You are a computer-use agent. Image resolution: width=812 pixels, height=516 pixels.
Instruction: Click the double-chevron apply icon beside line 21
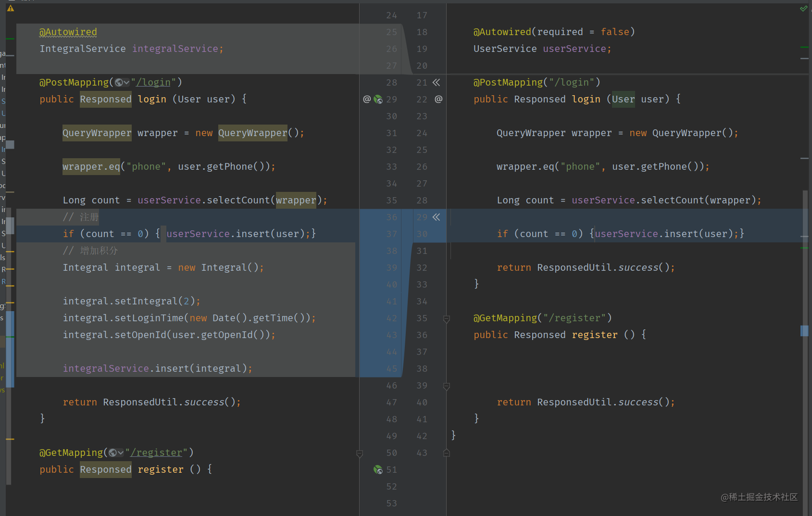(437, 82)
